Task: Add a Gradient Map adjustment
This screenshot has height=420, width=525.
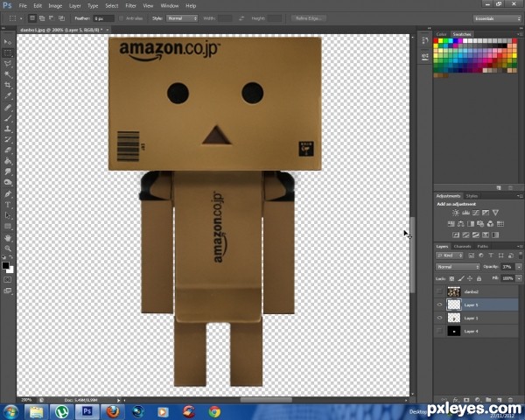Action: pyautogui.click(x=495, y=234)
